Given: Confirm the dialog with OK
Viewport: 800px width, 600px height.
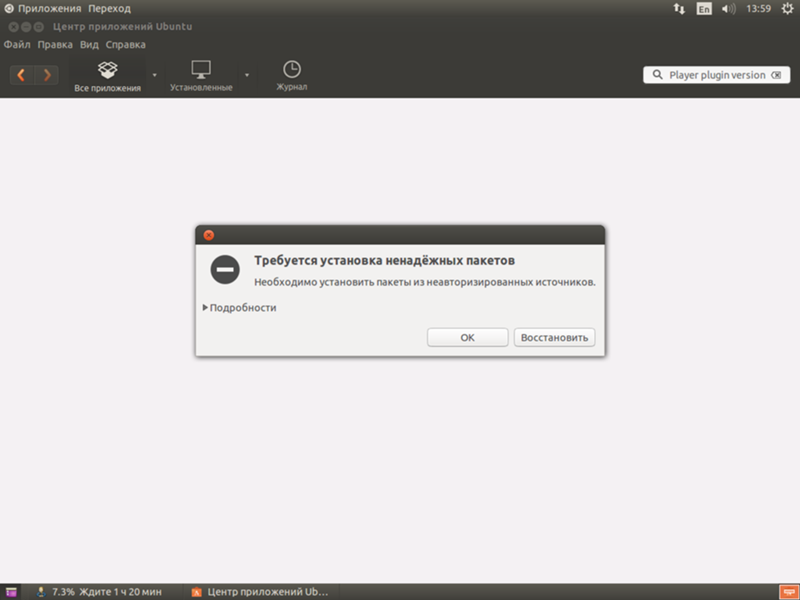Looking at the screenshot, I should coord(467,337).
